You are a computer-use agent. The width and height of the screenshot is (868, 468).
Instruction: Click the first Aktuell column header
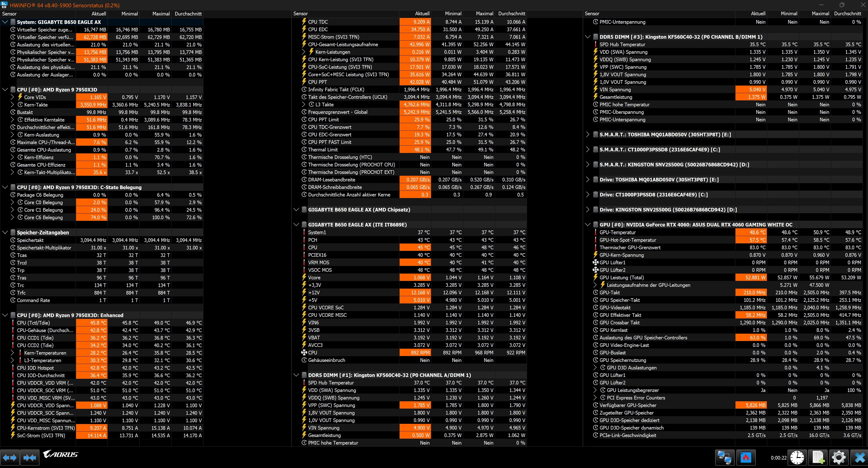pos(99,14)
